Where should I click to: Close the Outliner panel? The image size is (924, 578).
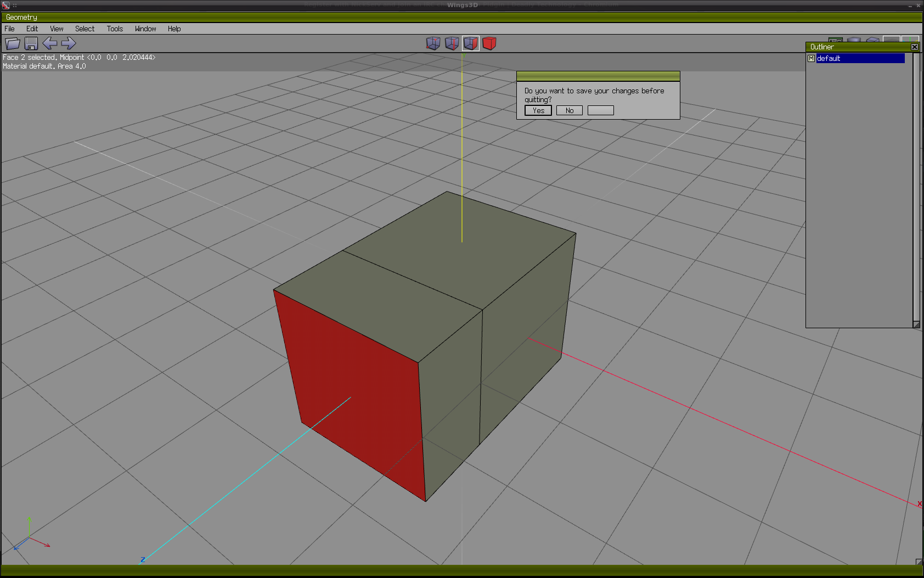(915, 47)
